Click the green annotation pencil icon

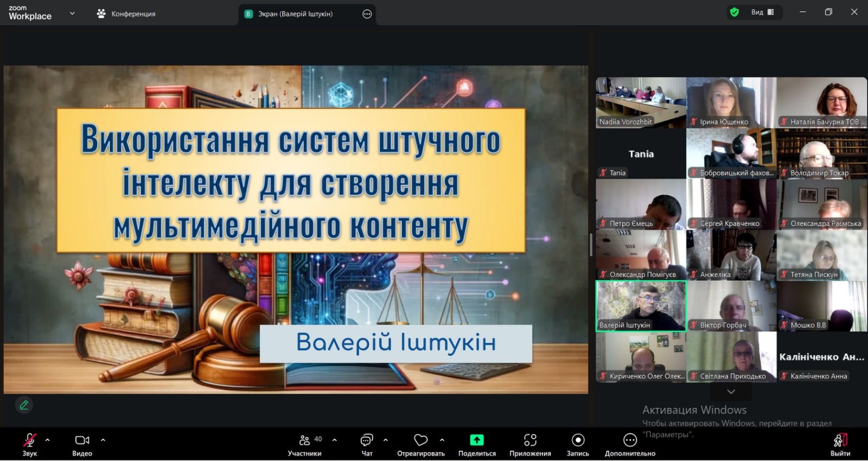pos(24,405)
